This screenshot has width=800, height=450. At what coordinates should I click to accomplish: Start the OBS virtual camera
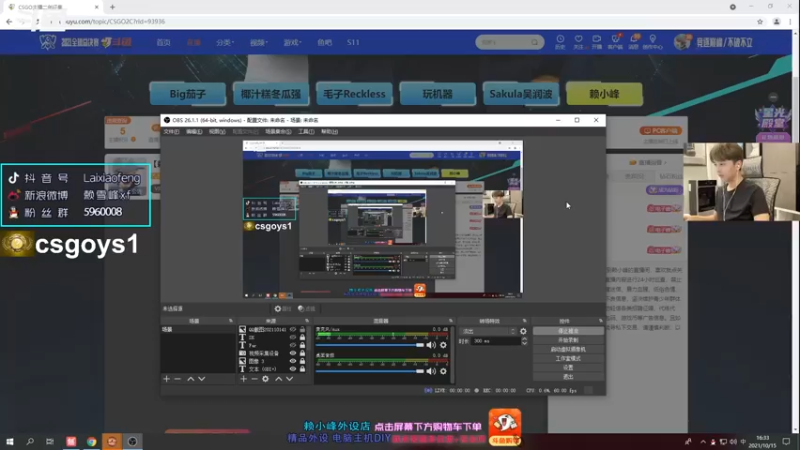(568, 349)
